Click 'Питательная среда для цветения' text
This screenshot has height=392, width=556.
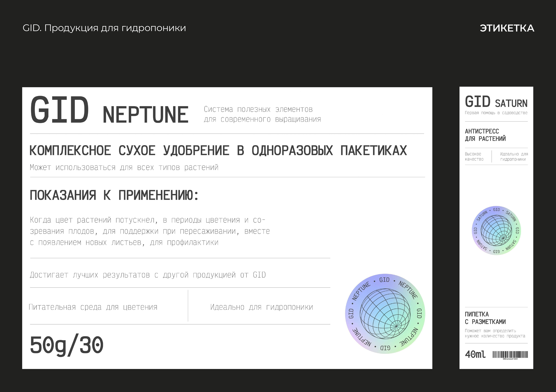(x=93, y=307)
